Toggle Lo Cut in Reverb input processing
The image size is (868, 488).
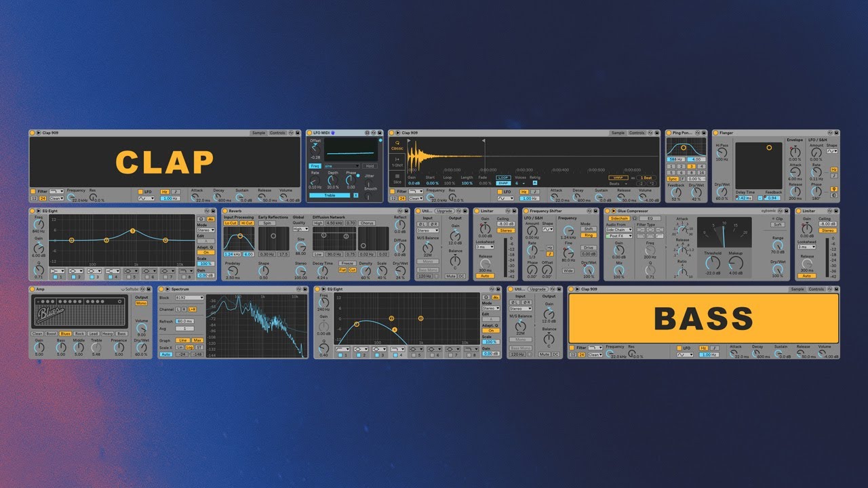231,222
